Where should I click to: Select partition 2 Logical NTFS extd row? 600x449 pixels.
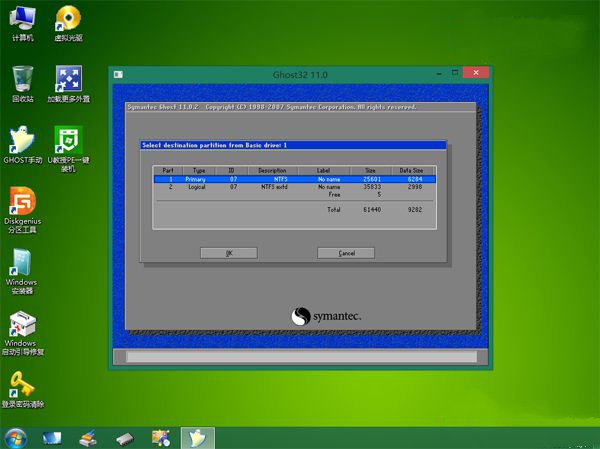[x=295, y=187]
